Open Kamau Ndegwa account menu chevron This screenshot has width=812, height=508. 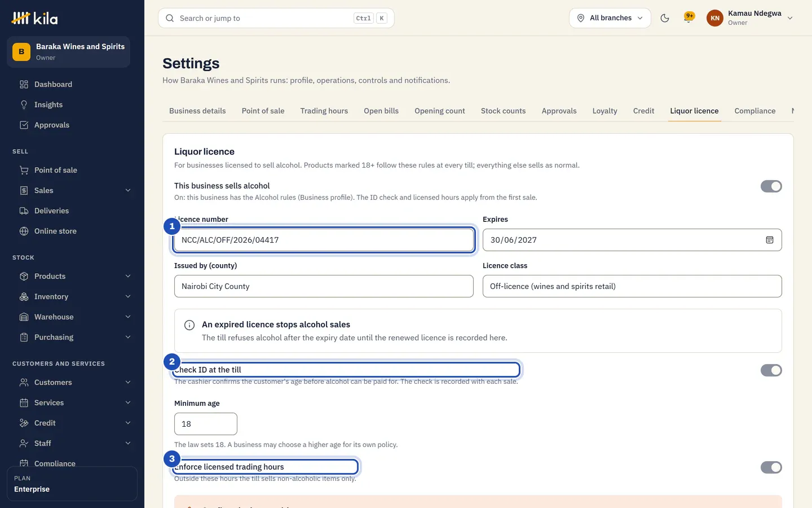pos(790,18)
